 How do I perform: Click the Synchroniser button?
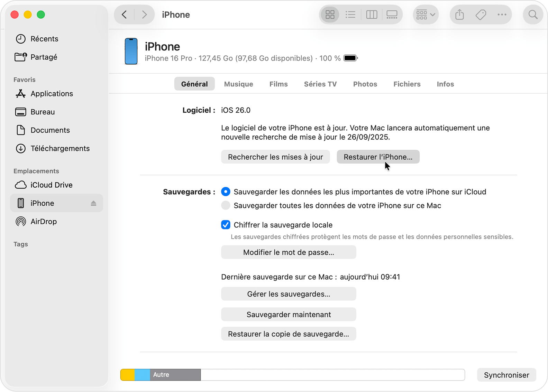506,375
